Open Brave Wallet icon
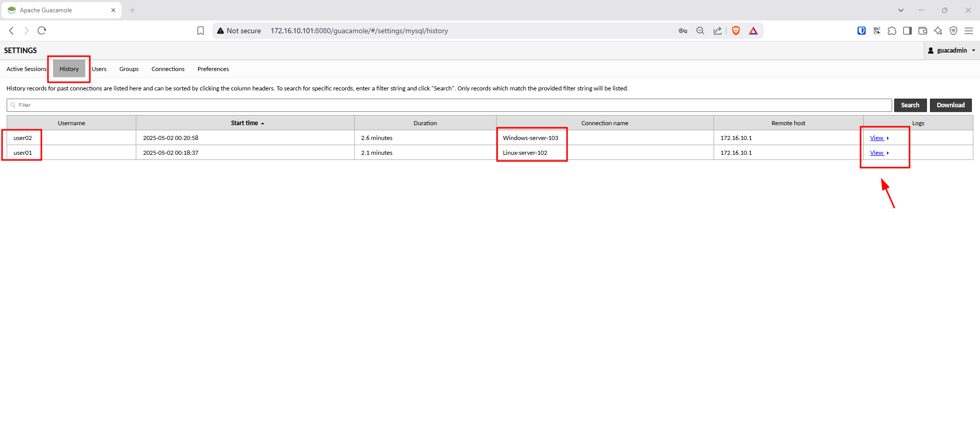The image size is (980, 442). click(x=922, y=31)
